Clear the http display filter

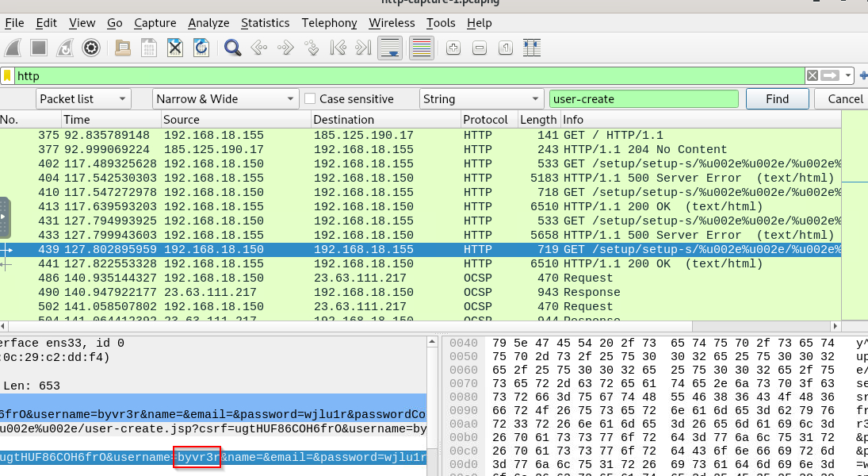[812, 75]
